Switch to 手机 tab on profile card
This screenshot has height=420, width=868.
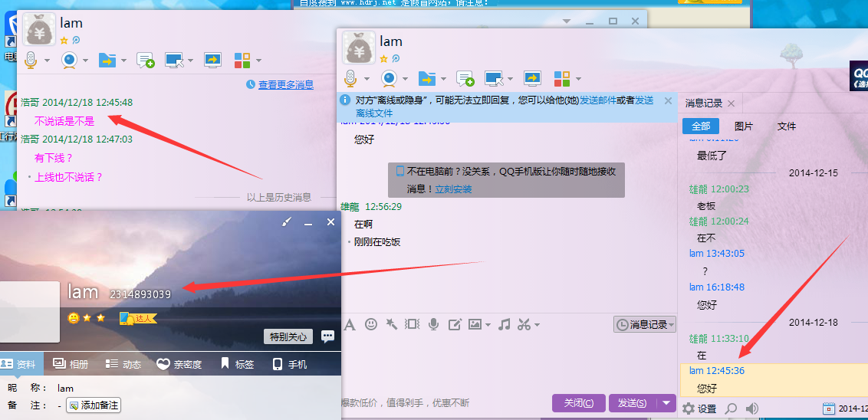pyautogui.click(x=290, y=364)
